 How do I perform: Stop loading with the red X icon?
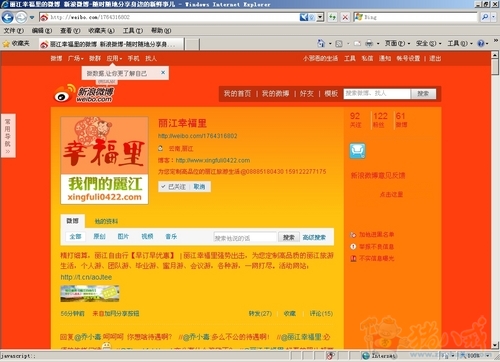(x=345, y=17)
